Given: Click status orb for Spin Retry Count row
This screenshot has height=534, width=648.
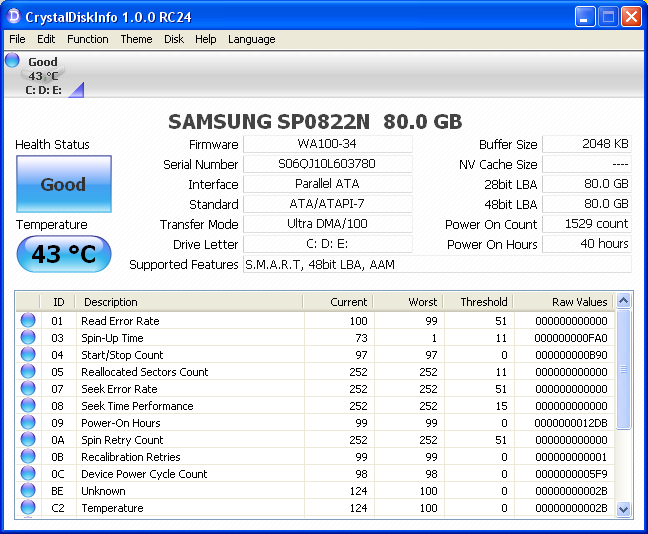Looking at the screenshot, I should pyautogui.click(x=28, y=439).
